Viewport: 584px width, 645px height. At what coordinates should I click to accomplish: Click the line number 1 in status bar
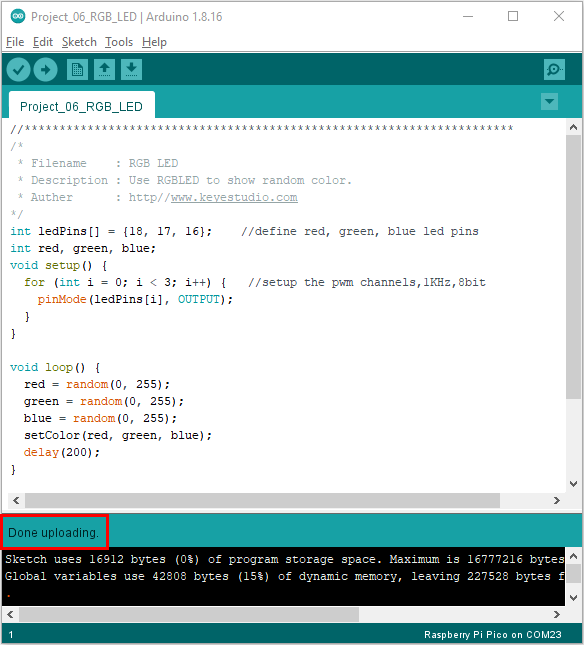point(11,634)
